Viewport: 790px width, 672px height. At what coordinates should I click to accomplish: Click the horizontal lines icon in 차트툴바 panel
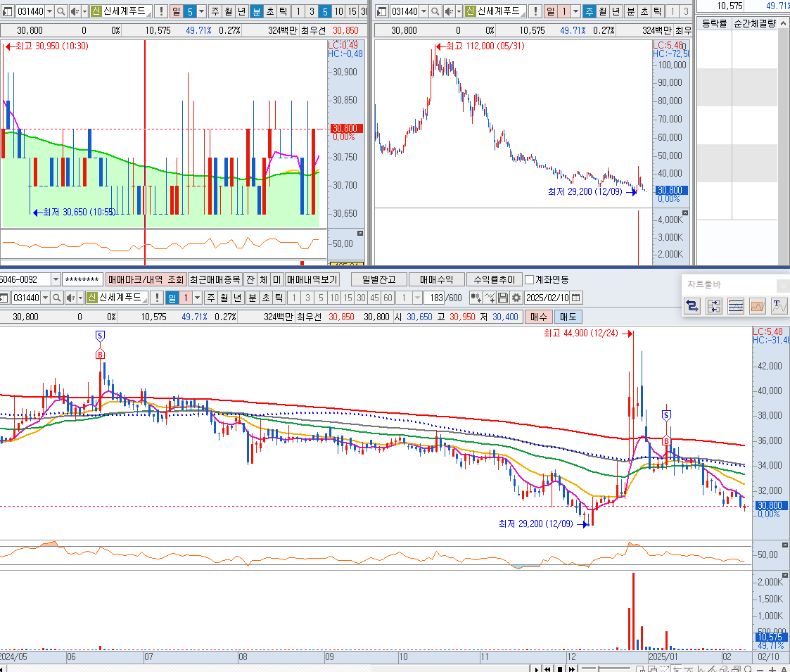click(x=736, y=305)
